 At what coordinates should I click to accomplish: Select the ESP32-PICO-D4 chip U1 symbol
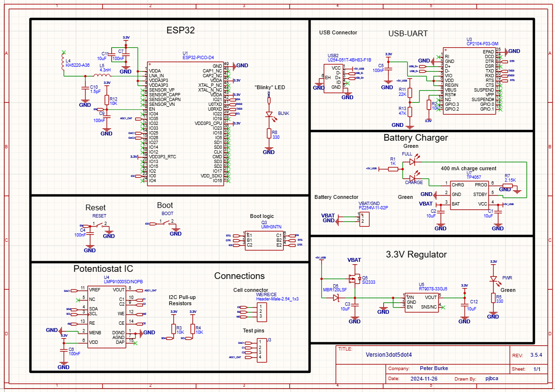pos(186,124)
